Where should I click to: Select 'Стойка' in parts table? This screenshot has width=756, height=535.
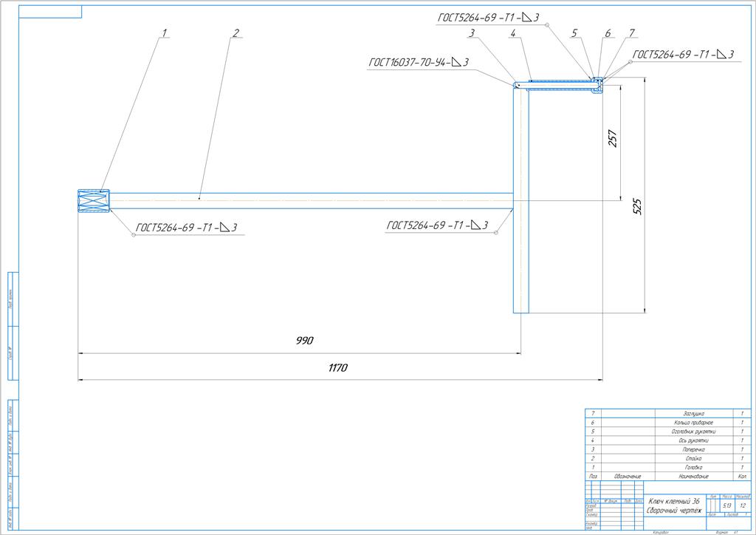point(693,458)
